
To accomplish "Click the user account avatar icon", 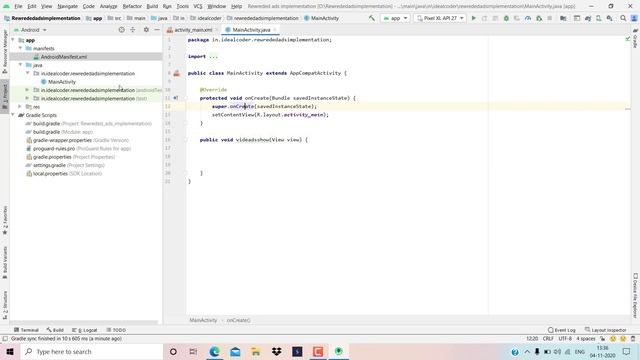I will [634, 18].
